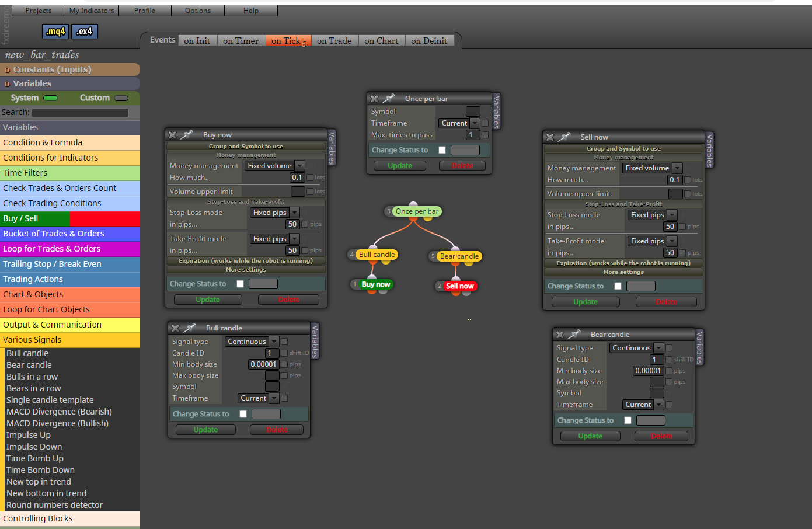Add MACD Divergence (Bullish) block
The height and width of the screenshot is (529, 812).
[57, 423]
